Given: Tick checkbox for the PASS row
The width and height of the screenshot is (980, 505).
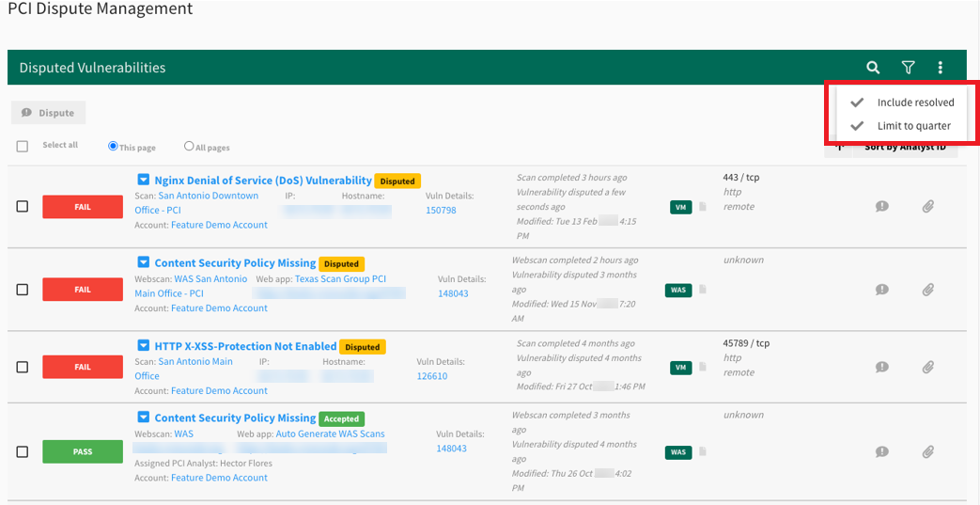Looking at the screenshot, I should click(x=23, y=452).
